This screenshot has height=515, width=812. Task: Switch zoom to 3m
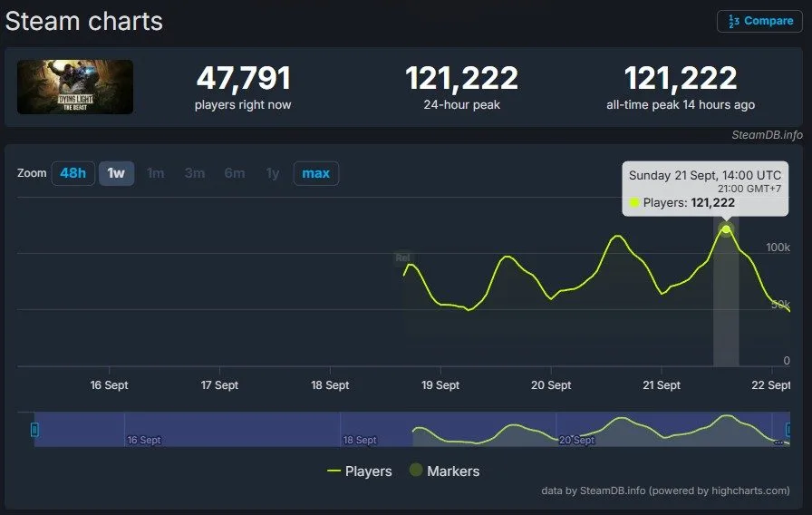(x=195, y=172)
